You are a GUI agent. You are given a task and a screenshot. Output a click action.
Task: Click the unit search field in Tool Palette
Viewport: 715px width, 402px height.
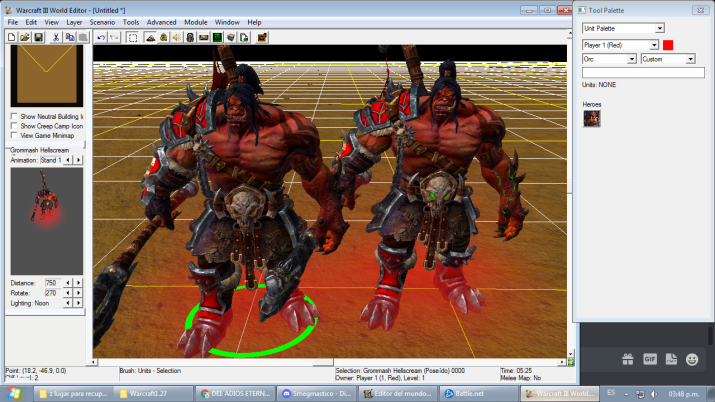643,72
